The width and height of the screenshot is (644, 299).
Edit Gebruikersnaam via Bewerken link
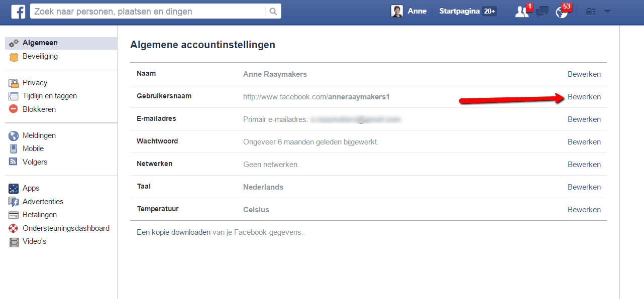(x=584, y=97)
